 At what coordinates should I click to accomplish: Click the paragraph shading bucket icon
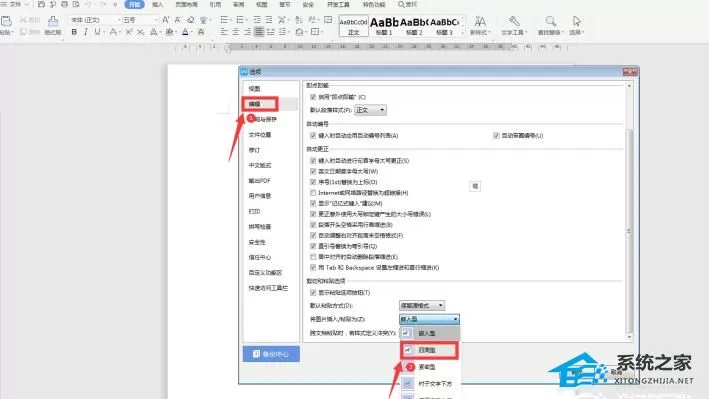[299, 32]
